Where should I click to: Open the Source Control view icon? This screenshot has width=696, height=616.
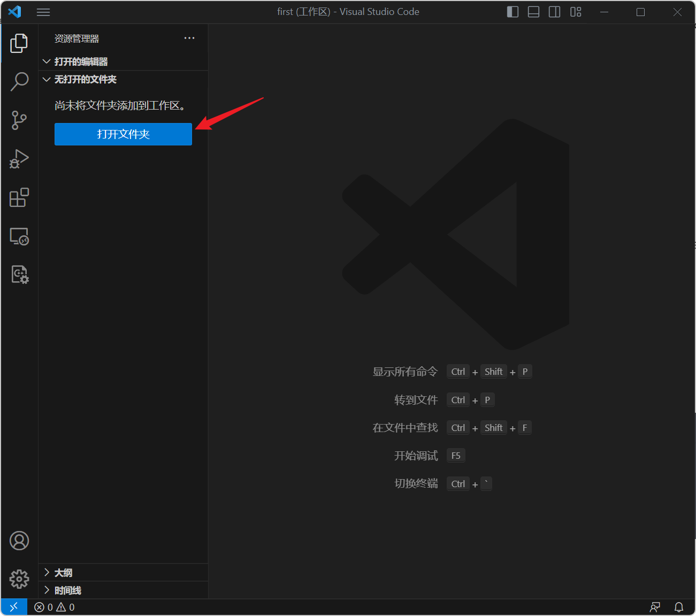(19, 120)
